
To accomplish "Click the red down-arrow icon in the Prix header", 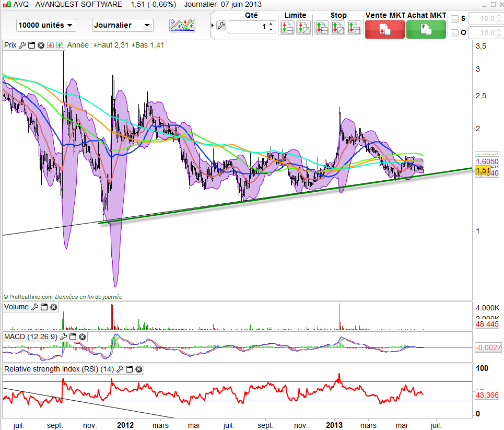I will coord(50,45).
